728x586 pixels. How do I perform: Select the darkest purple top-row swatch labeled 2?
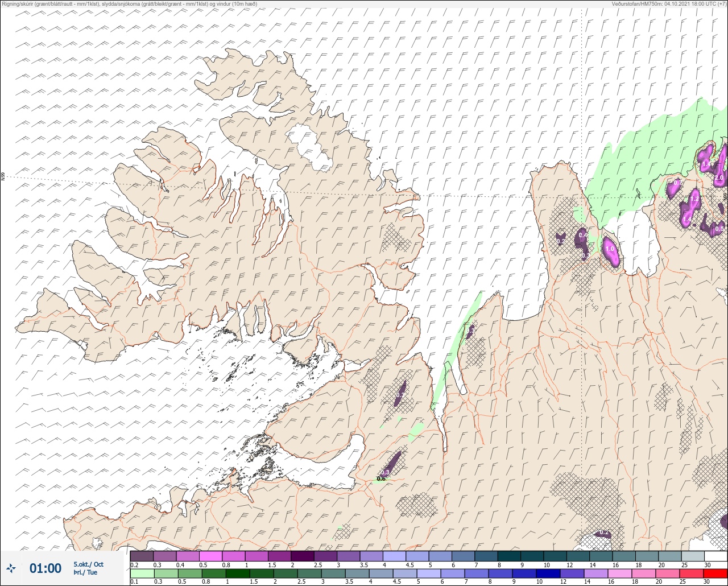click(x=303, y=556)
